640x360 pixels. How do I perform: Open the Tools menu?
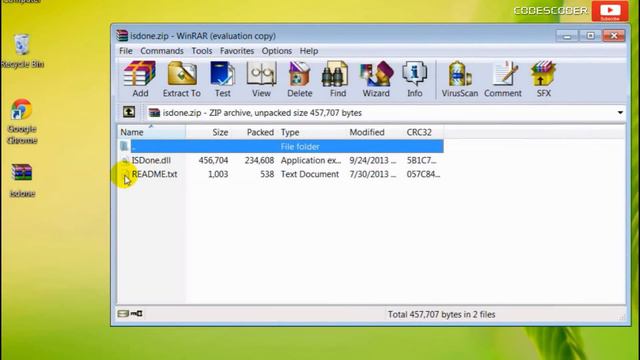coord(202,51)
